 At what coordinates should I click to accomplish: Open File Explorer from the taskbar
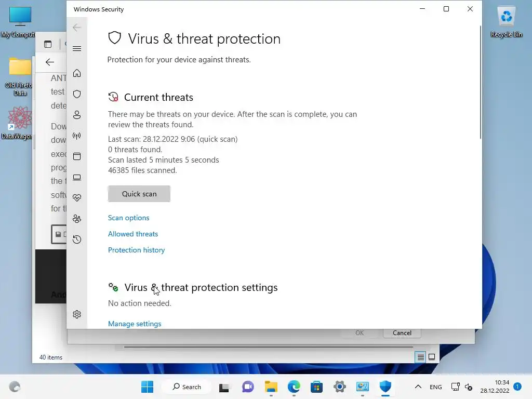[x=271, y=387]
